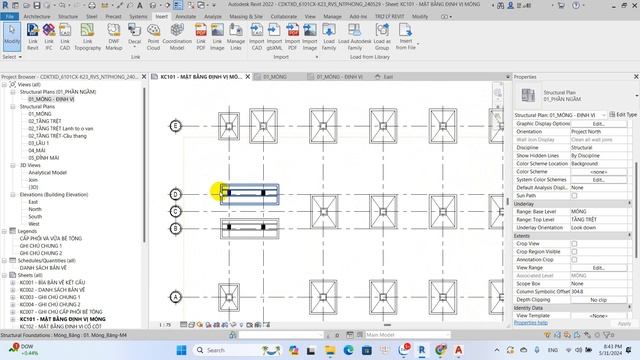Select the GHI CHÚ CHUNG 1 legend
The height and width of the screenshot is (360, 640).
click(41, 246)
